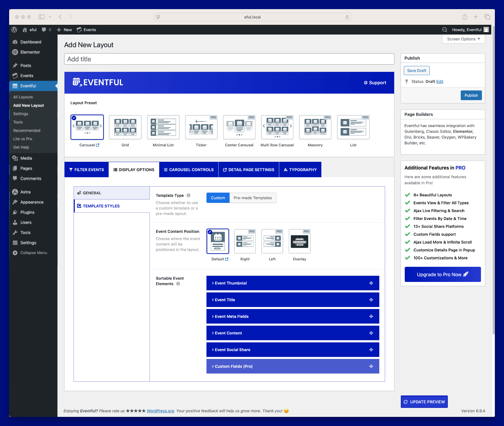The height and width of the screenshot is (426, 504).
Task: Switch Template Type to Pre-made Templates
Action: pyautogui.click(x=253, y=198)
